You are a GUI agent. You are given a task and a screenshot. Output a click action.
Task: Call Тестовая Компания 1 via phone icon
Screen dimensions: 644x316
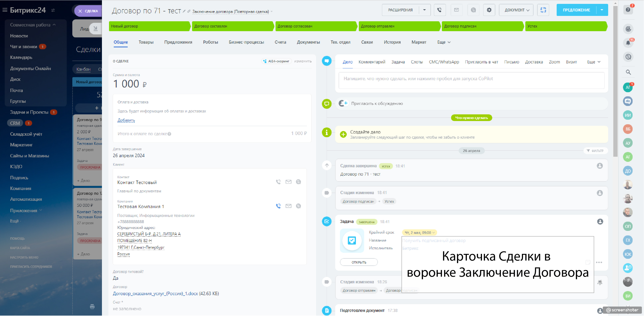pyautogui.click(x=278, y=206)
